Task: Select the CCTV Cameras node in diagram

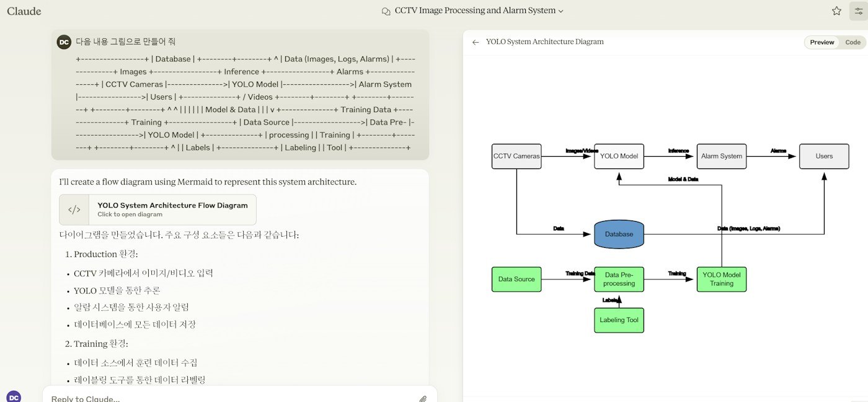Action: click(x=516, y=156)
